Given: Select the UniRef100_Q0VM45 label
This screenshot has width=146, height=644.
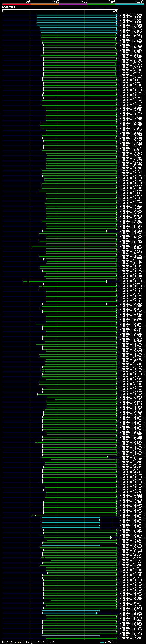Looking at the screenshot, I should click(131, 284).
